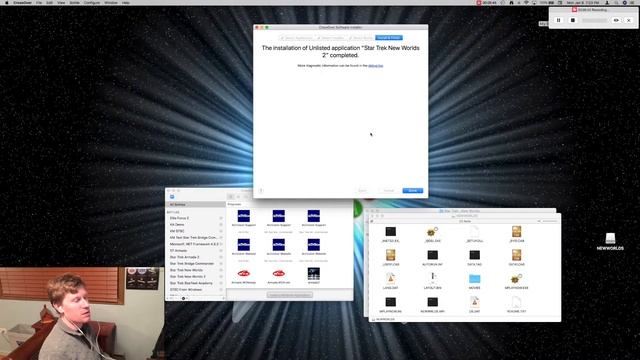Select the KA Demo bottle
This screenshot has width=640, height=360.
(x=196, y=224)
